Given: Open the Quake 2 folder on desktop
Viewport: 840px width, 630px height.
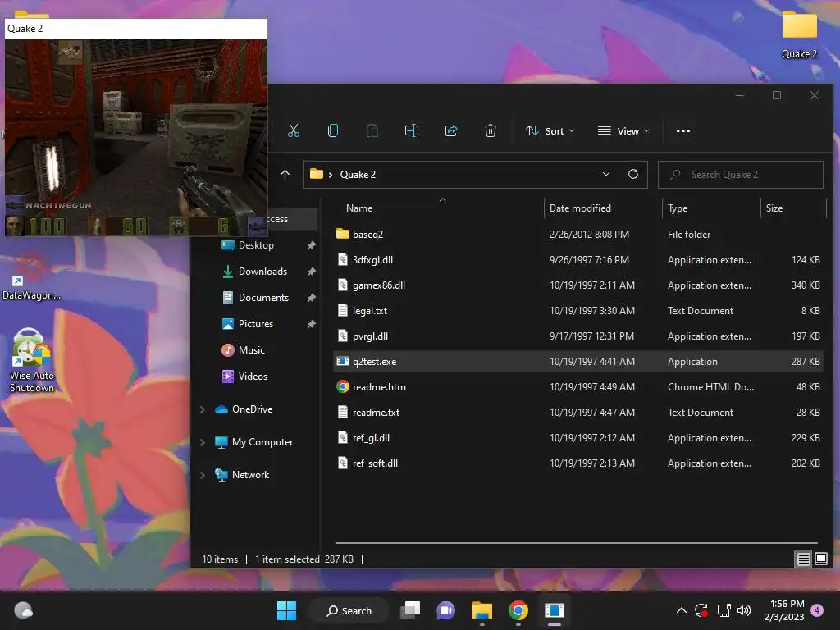Looking at the screenshot, I should point(799,34).
